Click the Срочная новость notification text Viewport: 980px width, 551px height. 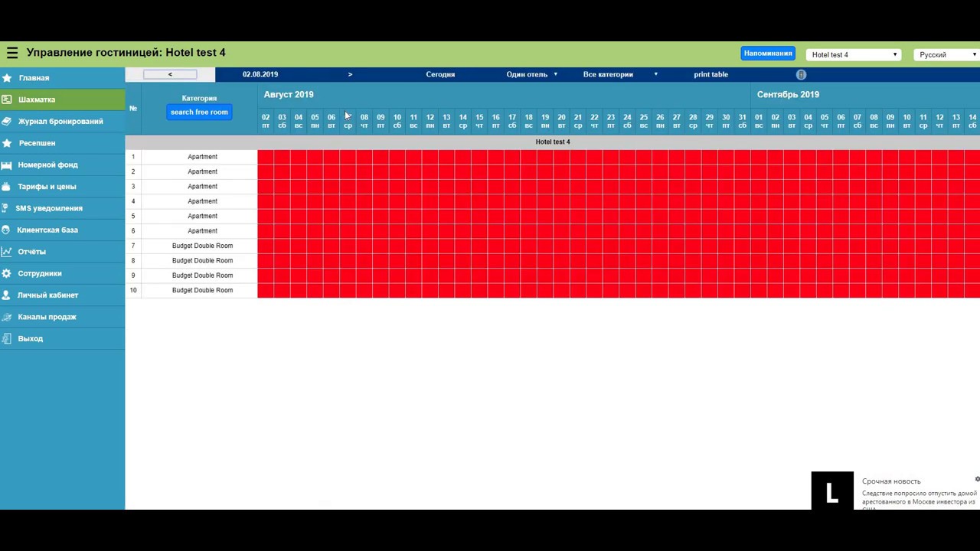(x=891, y=481)
